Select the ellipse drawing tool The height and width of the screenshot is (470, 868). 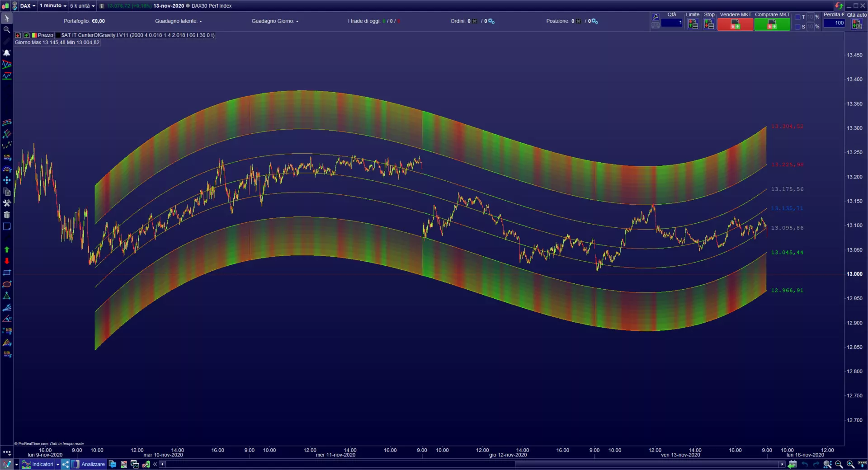7,284
